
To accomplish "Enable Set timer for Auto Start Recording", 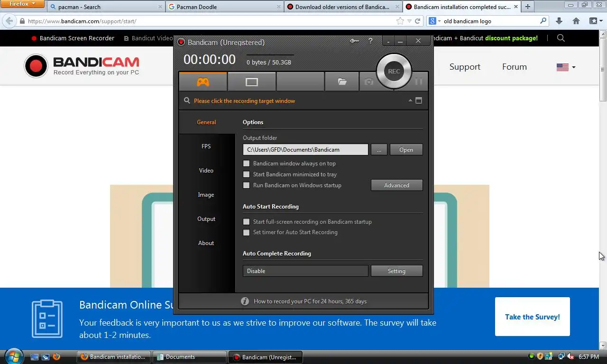I will (246, 233).
